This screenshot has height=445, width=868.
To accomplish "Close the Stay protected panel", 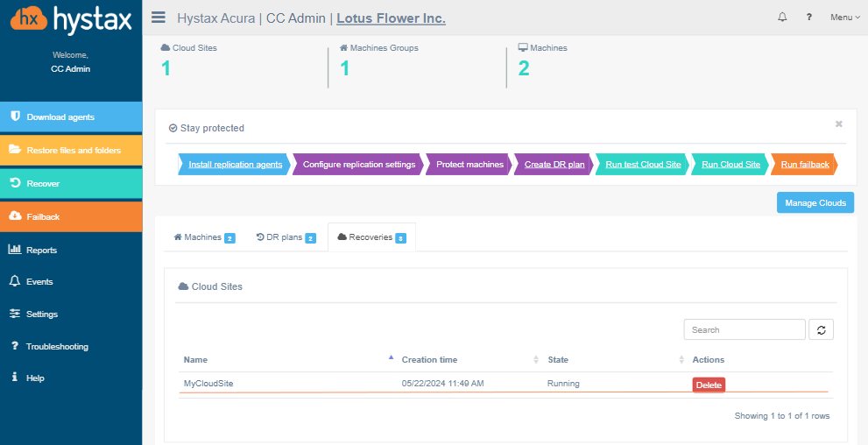I will click(x=839, y=124).
